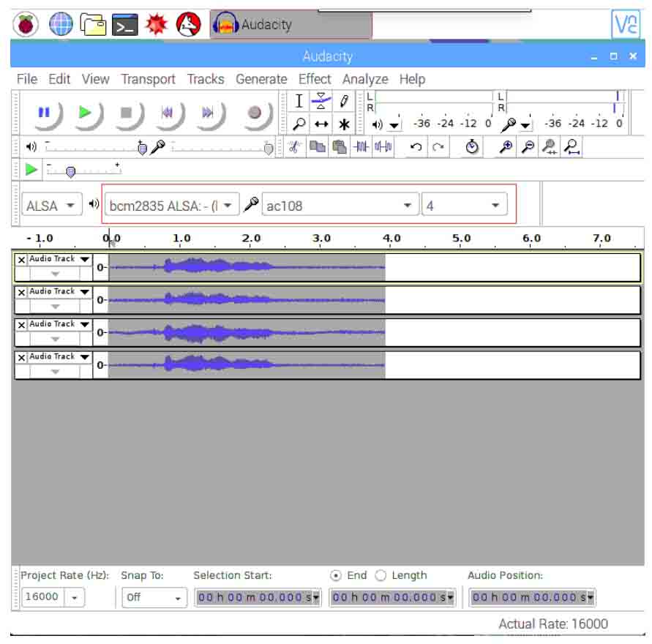Click the Cut scissors icon
Viewport: 652px width, 644px height.
294,147
